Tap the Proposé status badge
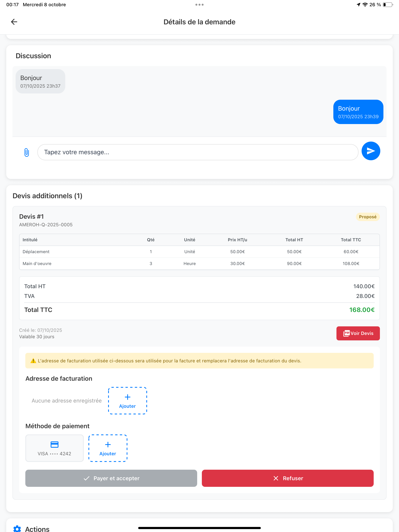 [x=367, y=217]
